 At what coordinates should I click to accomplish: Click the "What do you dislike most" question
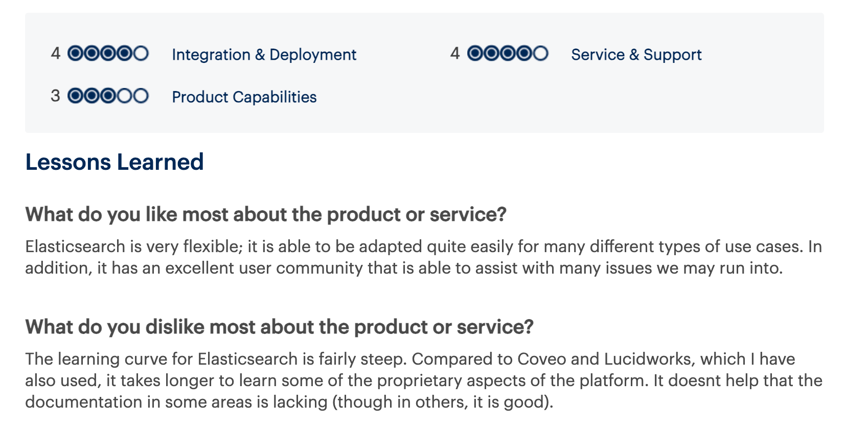tap(279, 327)
